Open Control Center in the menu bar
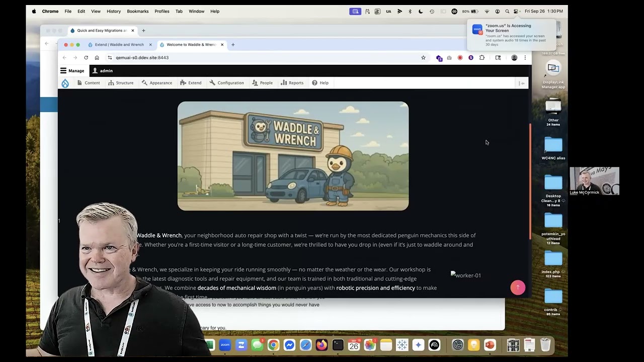Image resolution: width=644 pixels, height=362 pixels. click(x=517, y=11)
